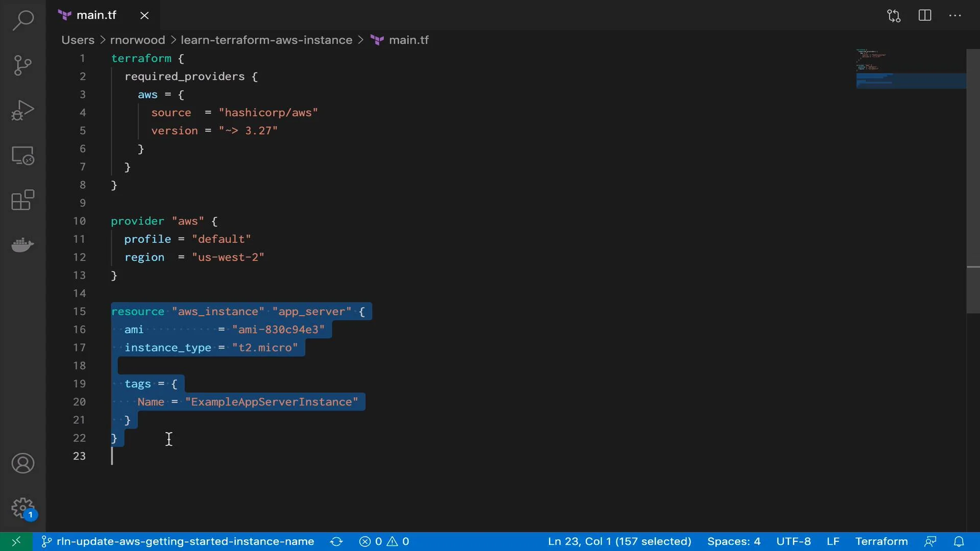Click line number 15 in gutter
The image size is (980, 551).
[79, 311]
